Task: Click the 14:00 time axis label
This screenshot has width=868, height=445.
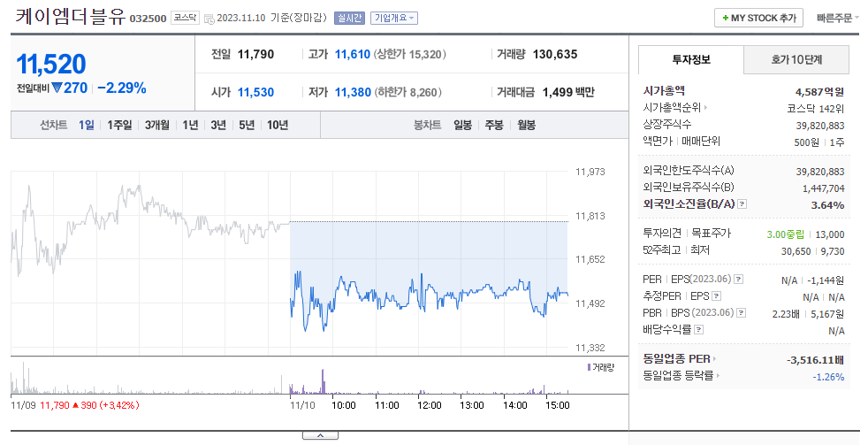Action: click(x=514, y=406)
